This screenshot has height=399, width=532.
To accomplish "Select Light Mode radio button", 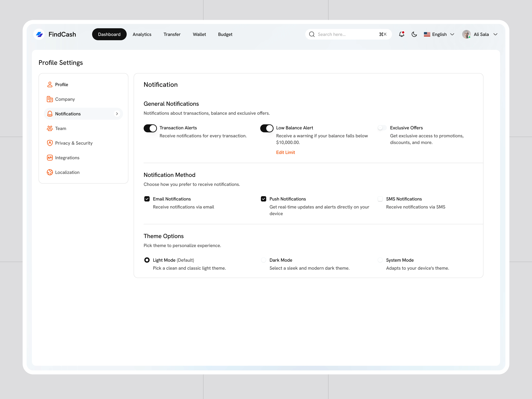I will click(x=147, y=260).
